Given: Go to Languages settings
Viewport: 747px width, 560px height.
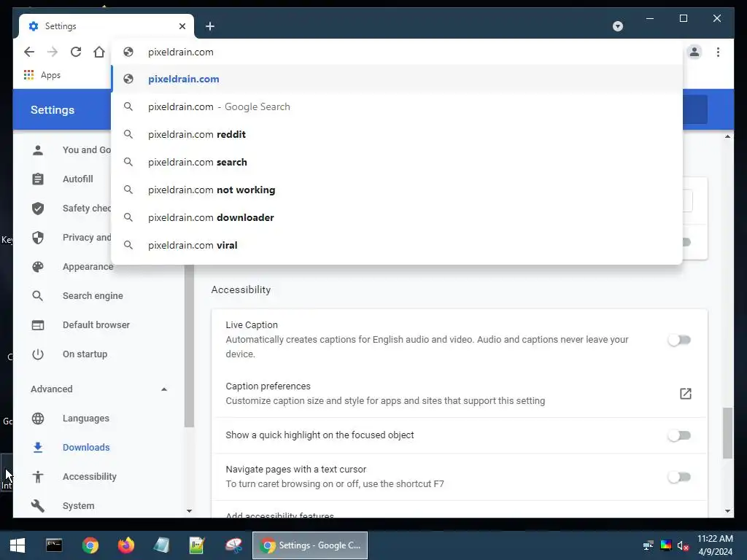Looking at the screenshot, I should pyautogui.click(x=86, y=418).
